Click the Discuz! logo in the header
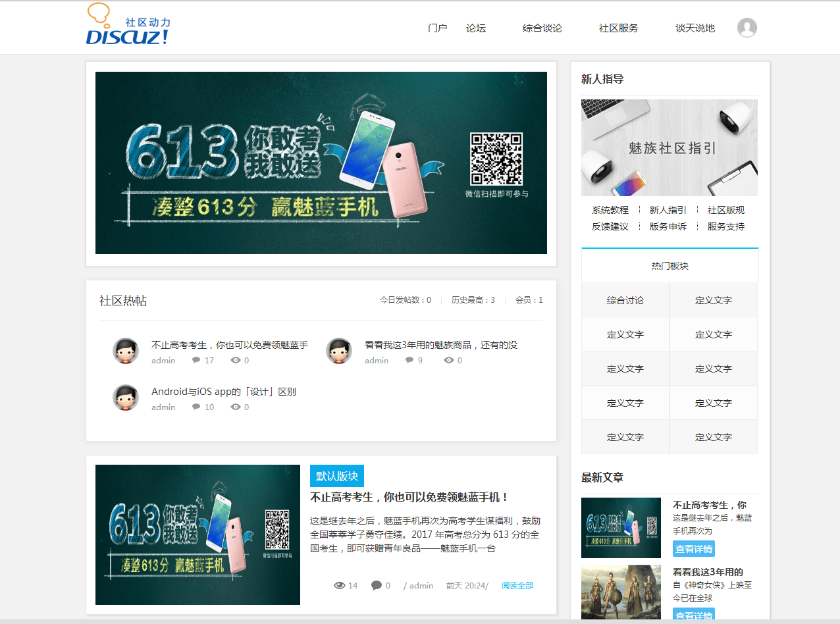840x624 pixels. pyautogui.click(x=128, y=24)
